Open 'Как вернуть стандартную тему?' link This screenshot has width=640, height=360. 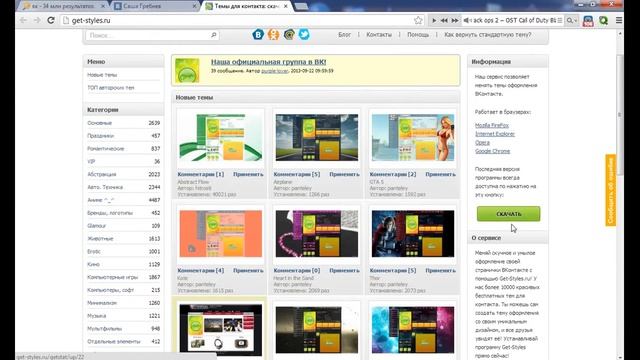tap(488, 35)
